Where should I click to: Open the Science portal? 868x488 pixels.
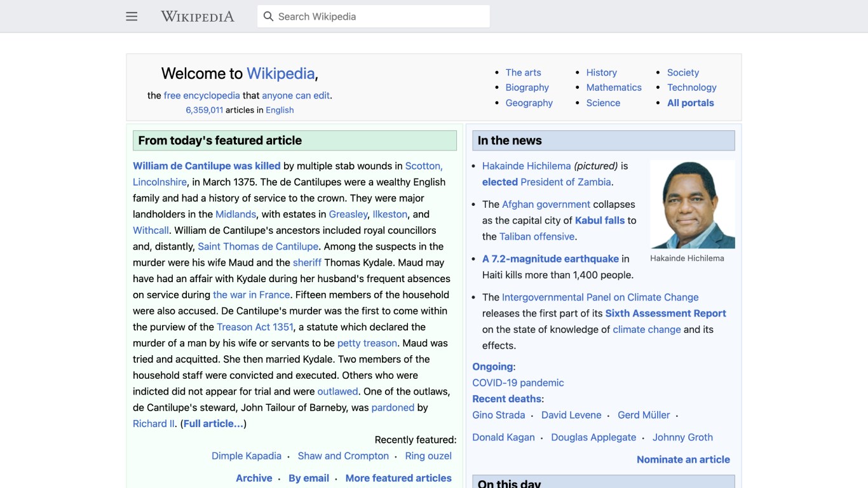[603, 103]
